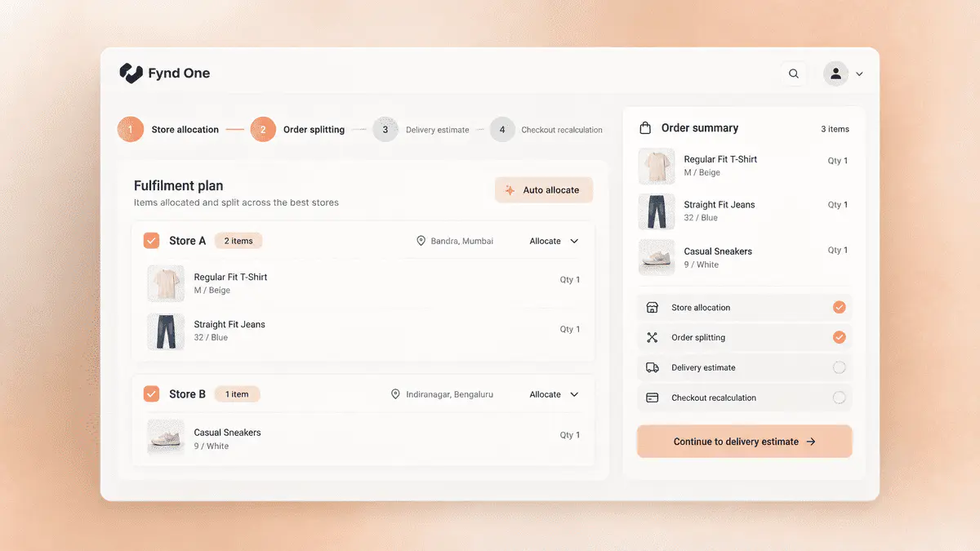Image resolution: width=980 pixels, height=551 pixels.
Task: Click the arrow on Continue to delivery estimate
Action: click(x=811, y=442)
